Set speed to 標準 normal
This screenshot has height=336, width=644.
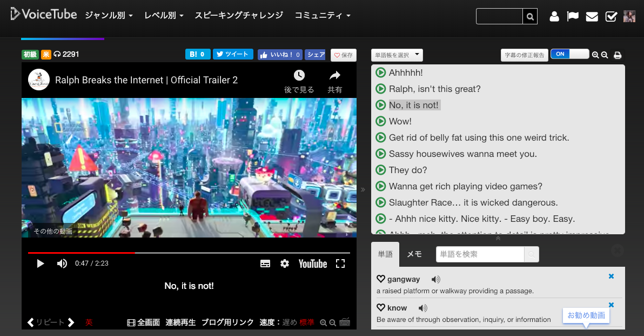click(x=307, y=322)
